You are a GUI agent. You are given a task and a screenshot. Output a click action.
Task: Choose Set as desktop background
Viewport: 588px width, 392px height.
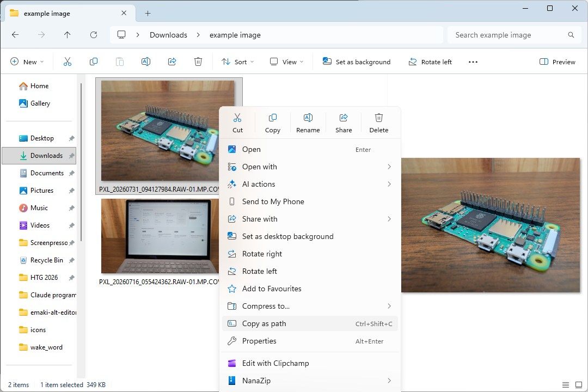point(310,236)
